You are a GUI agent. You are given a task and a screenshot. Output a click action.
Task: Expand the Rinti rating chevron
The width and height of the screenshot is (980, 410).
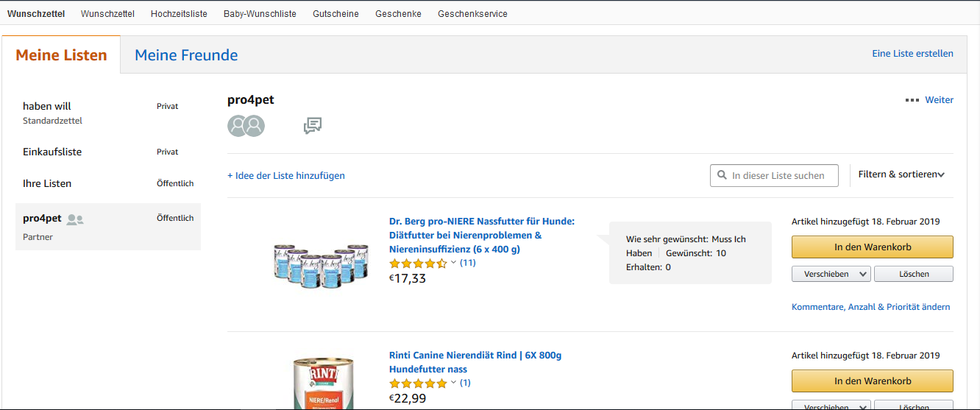(453, 383)
